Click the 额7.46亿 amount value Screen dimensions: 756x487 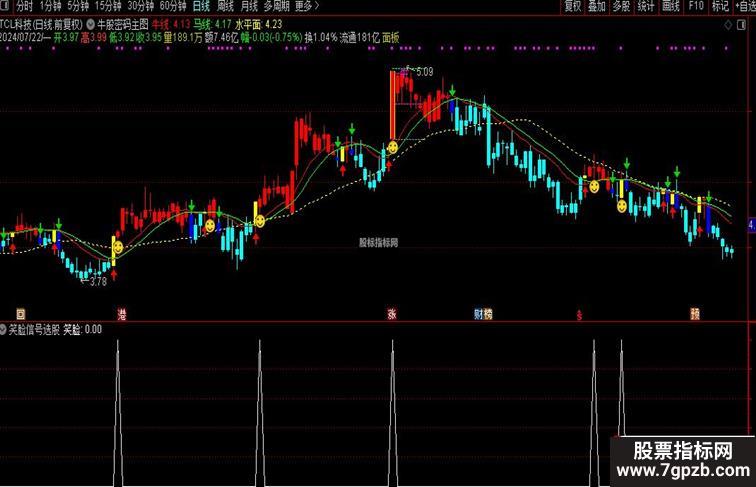tap(221, 38)
